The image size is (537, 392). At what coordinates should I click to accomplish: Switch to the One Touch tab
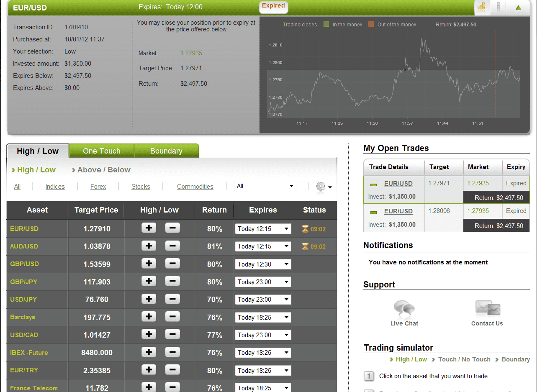[x=101, y=151]
